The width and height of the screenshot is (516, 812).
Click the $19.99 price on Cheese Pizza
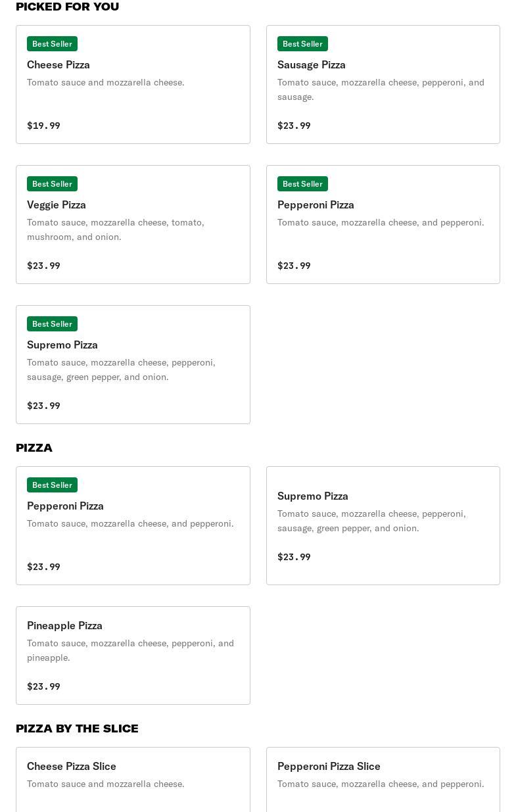pyautogui.click(x=43, y=126)
